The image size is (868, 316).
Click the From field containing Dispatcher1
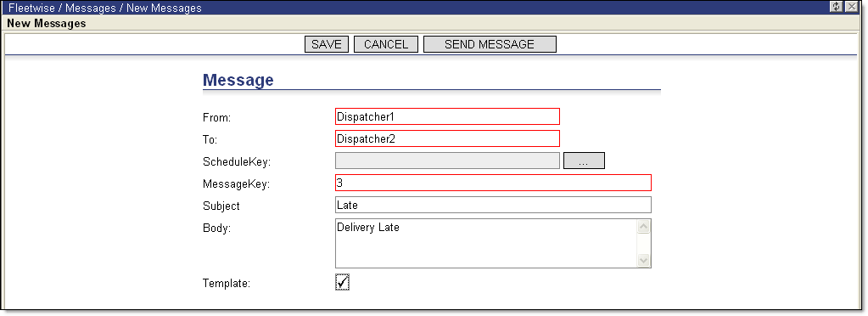click(447, 116)
